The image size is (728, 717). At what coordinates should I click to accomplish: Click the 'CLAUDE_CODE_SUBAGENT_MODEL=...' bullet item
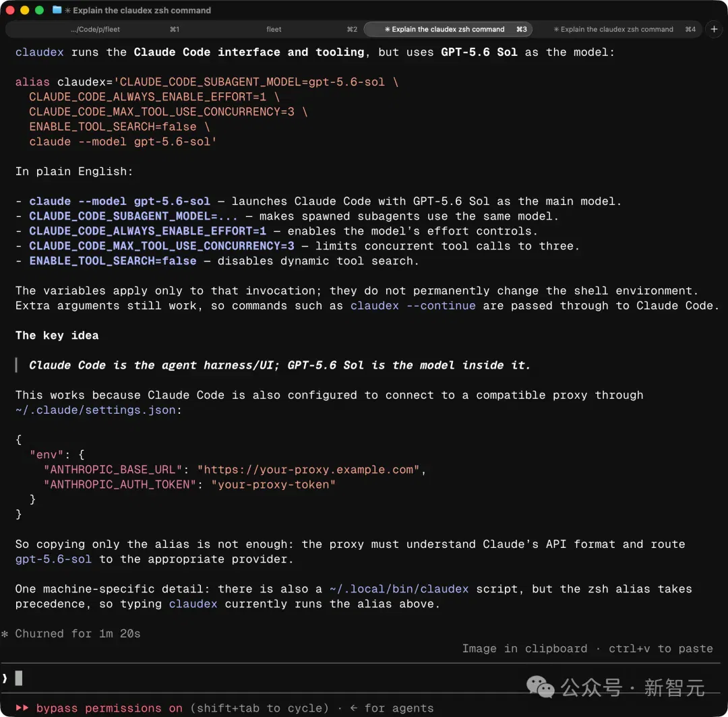pos(286,216)
